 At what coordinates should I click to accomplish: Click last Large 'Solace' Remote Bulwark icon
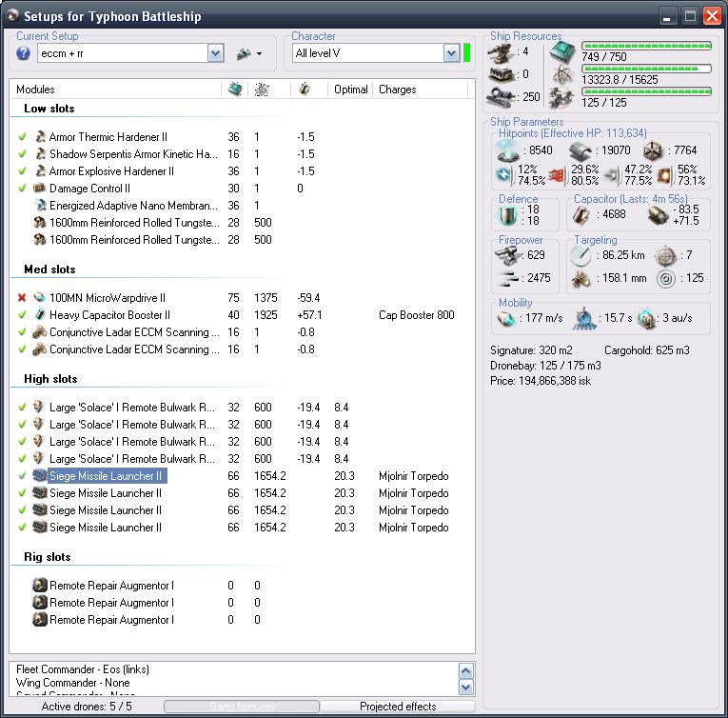pos(40,459)
